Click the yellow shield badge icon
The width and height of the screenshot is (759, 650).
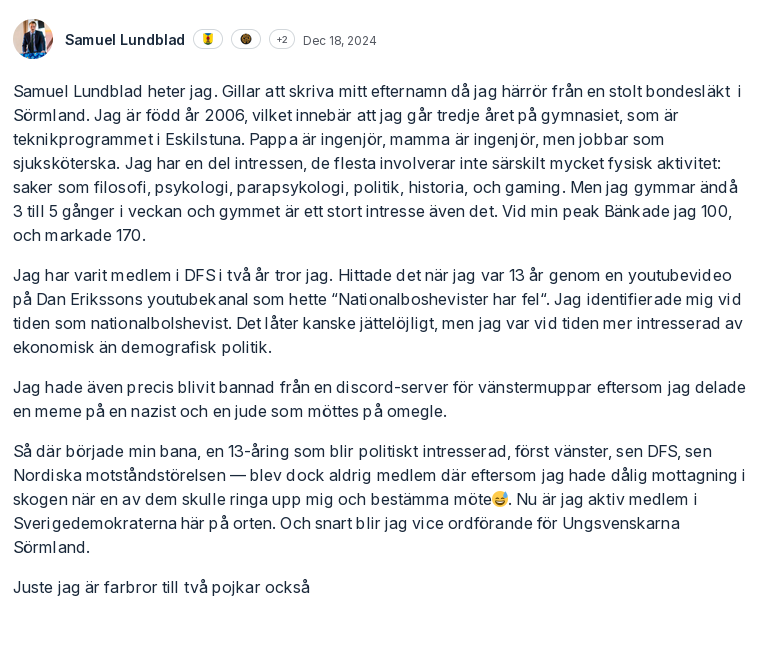click(x=208, y=39)
